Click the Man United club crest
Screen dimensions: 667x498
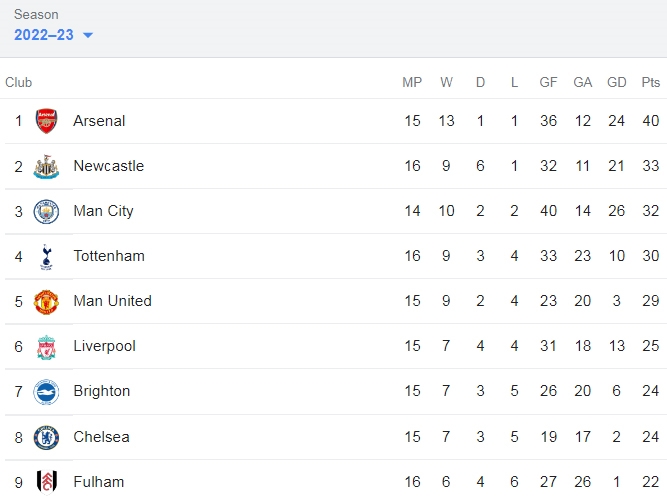click(x=46, y=302)
